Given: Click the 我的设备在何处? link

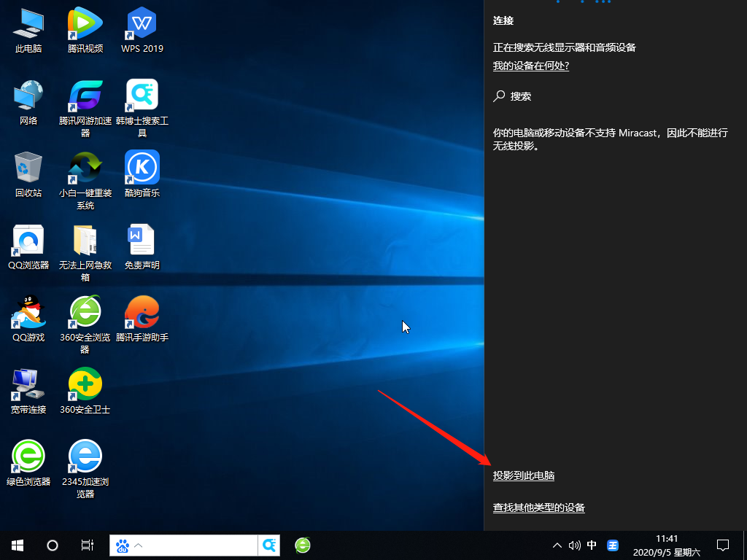Looking at the screenshot, I should (530, 66).
